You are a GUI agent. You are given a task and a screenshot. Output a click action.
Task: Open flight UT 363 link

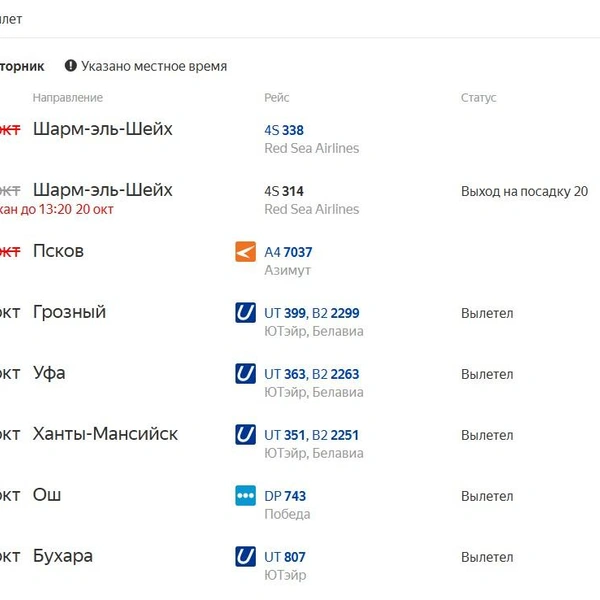click(x=285, y=374)
